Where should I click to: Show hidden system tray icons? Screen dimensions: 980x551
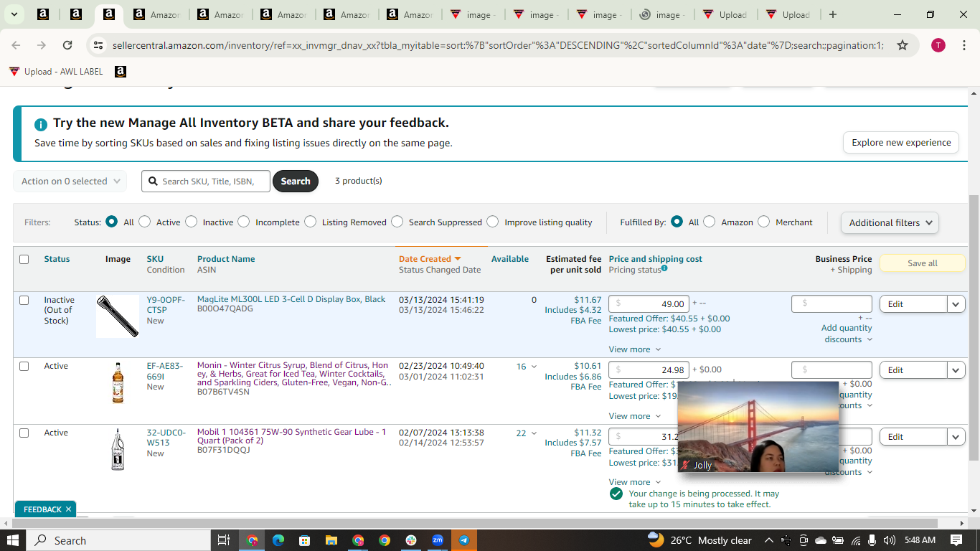(x=769, y=540)
